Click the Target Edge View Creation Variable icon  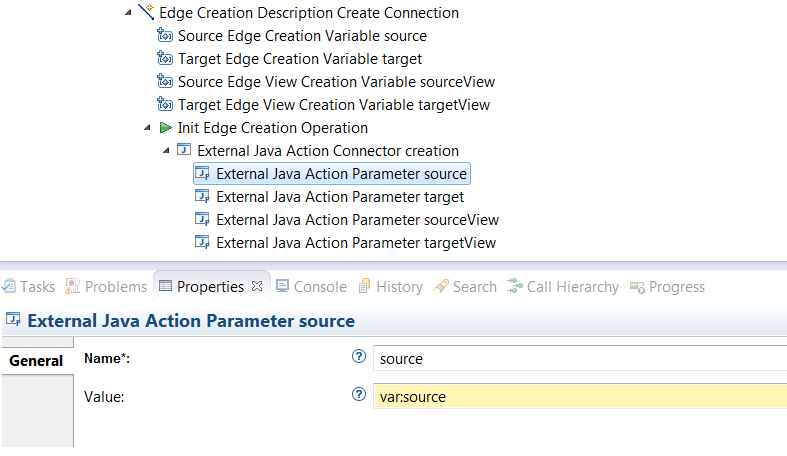[x=165, y=104]
